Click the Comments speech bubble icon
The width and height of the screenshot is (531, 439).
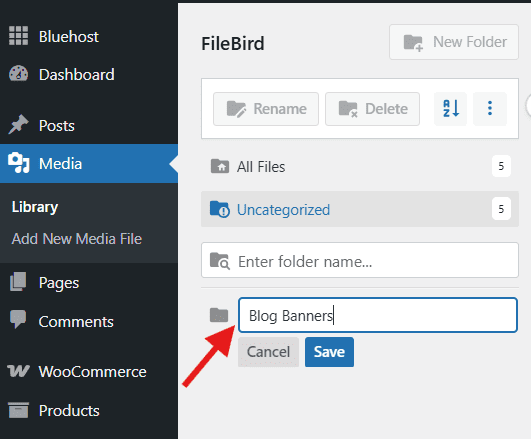18,319
